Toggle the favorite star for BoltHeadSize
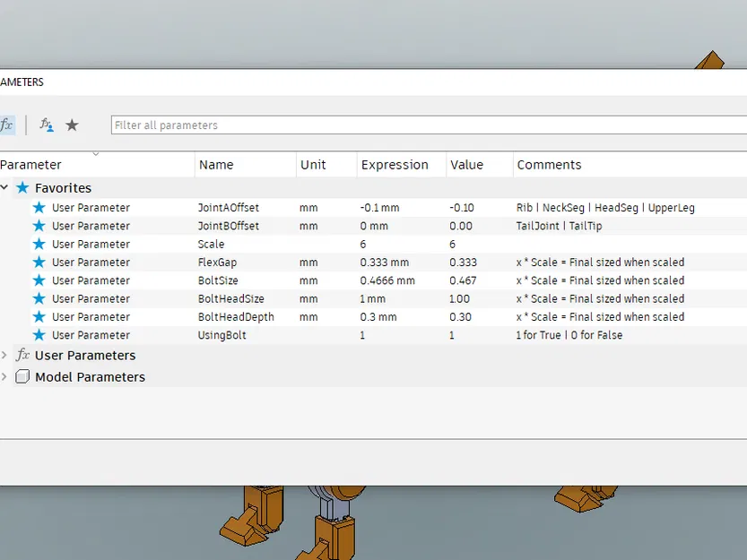Screen dimensions: 747x560 [39, 298]
